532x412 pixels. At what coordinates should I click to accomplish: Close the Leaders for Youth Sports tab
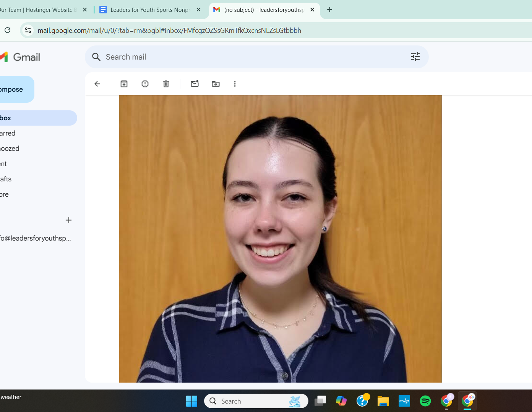tap(198, 10)
